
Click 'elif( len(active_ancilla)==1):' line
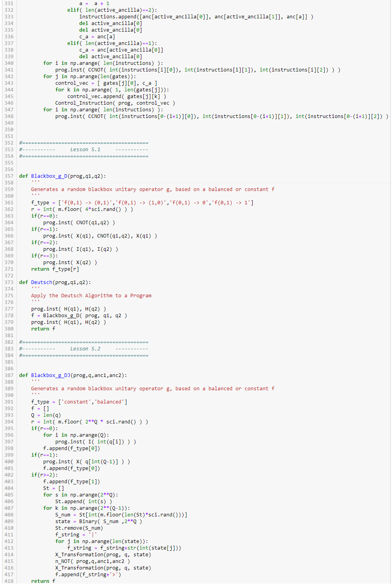click(112, 43)
